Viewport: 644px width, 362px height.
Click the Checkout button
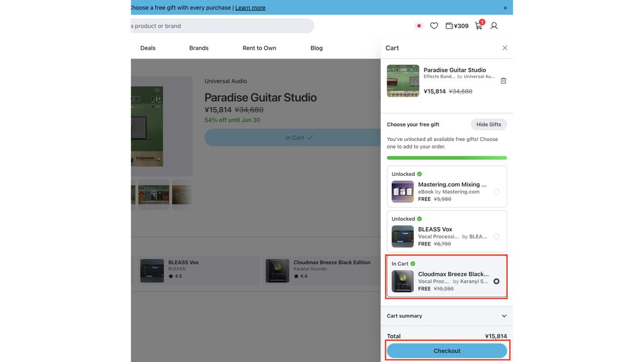(x=447, y=351)
